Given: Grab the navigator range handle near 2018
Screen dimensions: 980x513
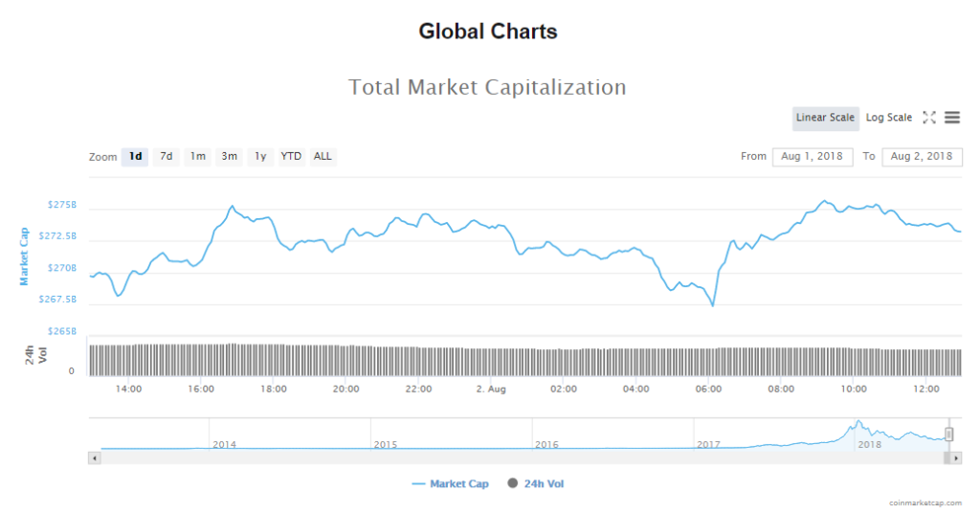Looking at the screenshot, I should 948,435.
